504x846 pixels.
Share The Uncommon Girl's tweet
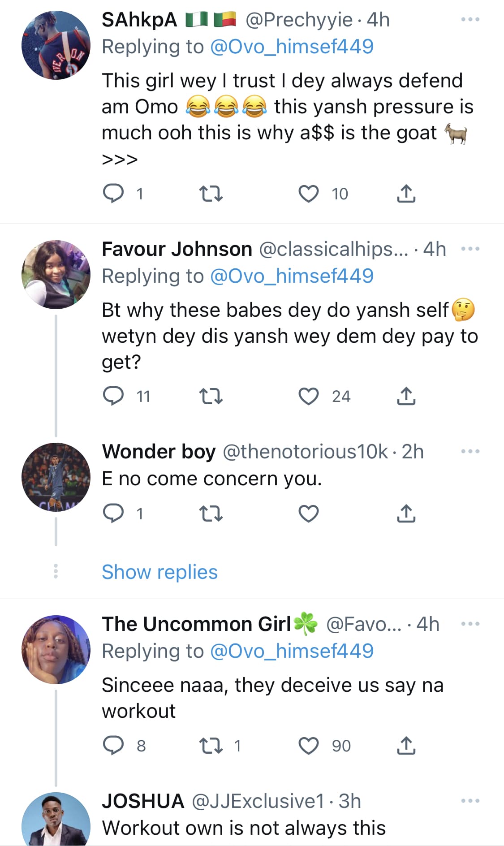[x=406, y=746]
